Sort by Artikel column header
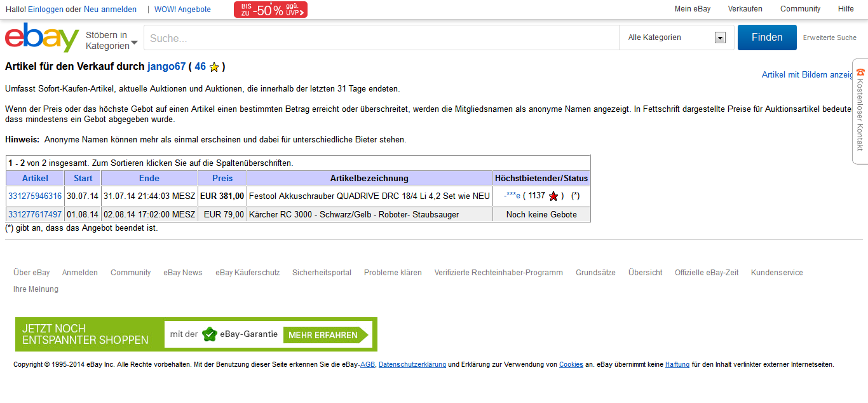Viewport: 868px width, 403px height. pos(35,178)
